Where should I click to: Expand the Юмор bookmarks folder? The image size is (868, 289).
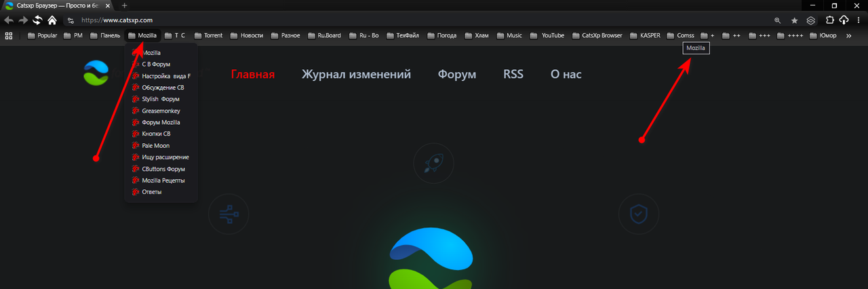click(x=822, y=35)
